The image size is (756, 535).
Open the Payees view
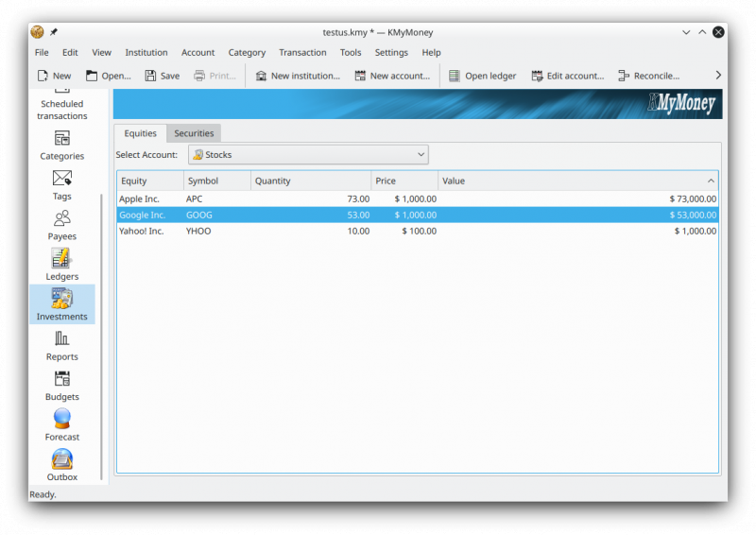coord(61,226)
